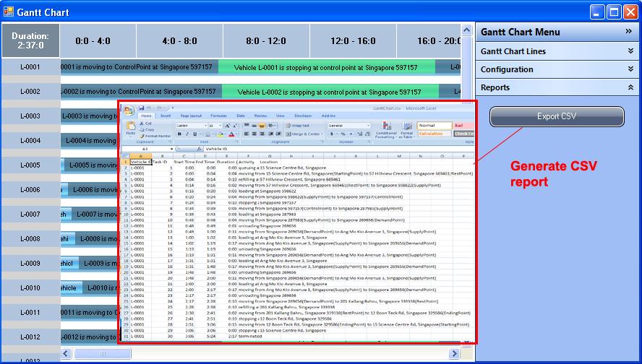Expand the Gantt Chart Lines section
This screenshot has width=642, height=364.
[630, 51]
